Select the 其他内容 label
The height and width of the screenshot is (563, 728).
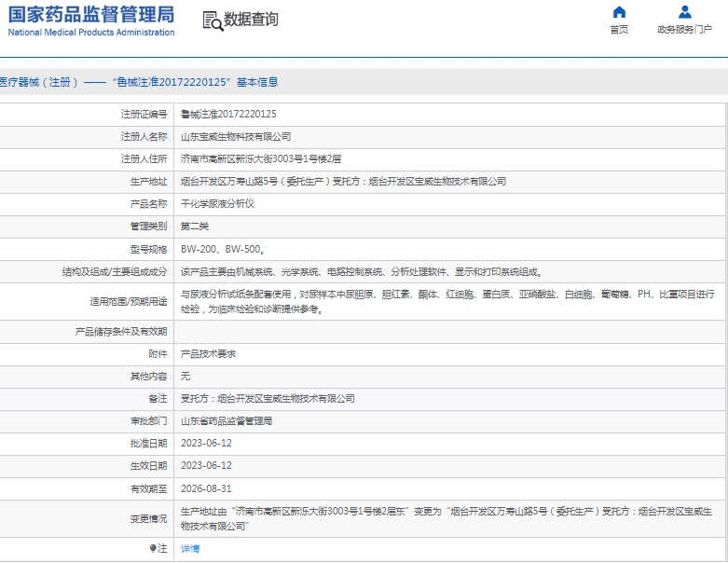tap(148, 376)
